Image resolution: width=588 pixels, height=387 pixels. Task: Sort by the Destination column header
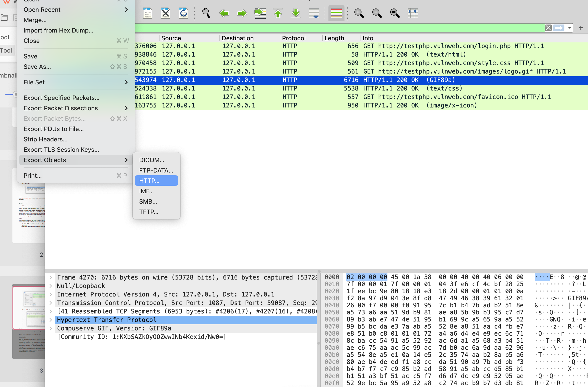(x=250, y=38)
